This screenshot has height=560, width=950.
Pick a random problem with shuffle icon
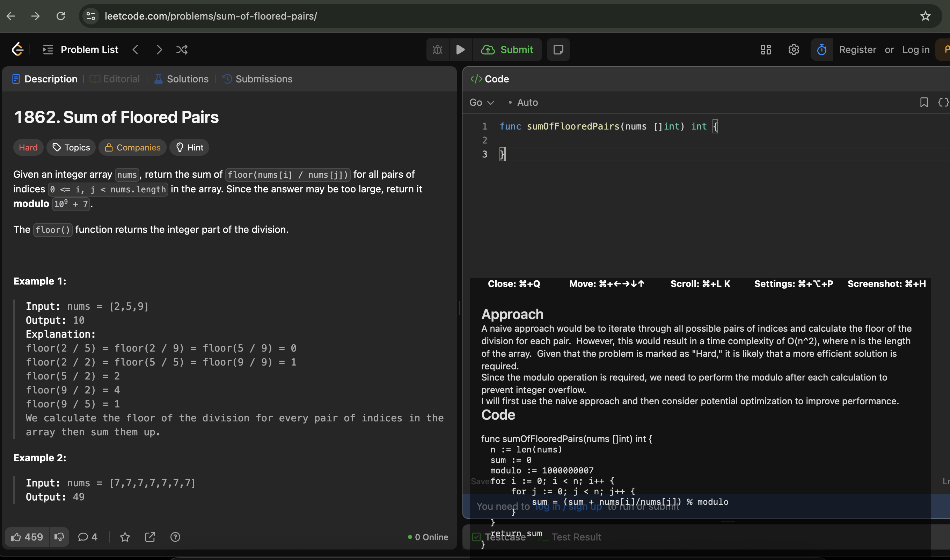[182, 50]
